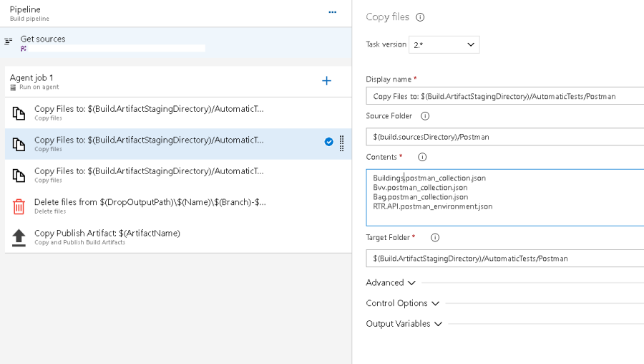Click the Source Folder input field
Screen dimensions: 644x364
[x=504, y=137]
